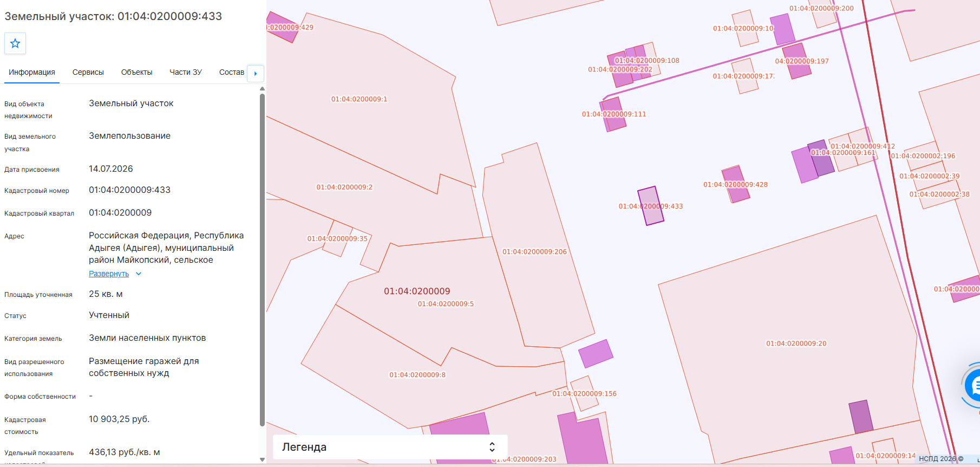Select parcel 01:04:0200009:1 on the map
980x467 pixels.
click(x=359, y=99)
